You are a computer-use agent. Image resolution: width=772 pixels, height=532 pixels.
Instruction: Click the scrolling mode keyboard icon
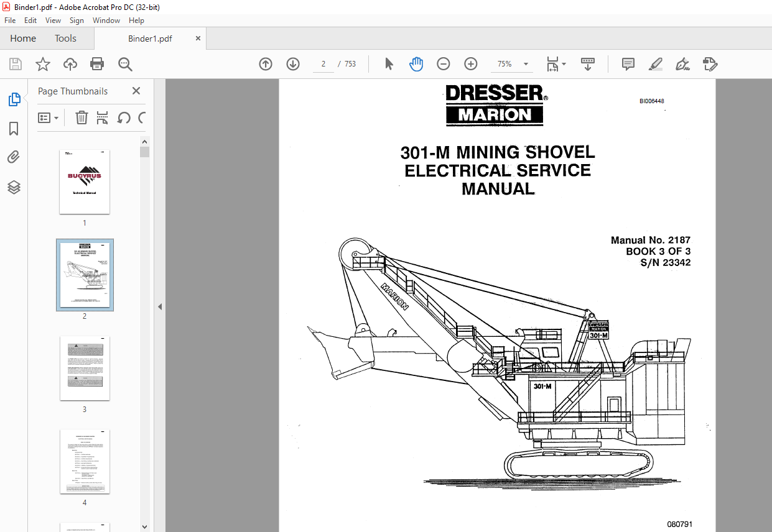click(x=588, y=63)
